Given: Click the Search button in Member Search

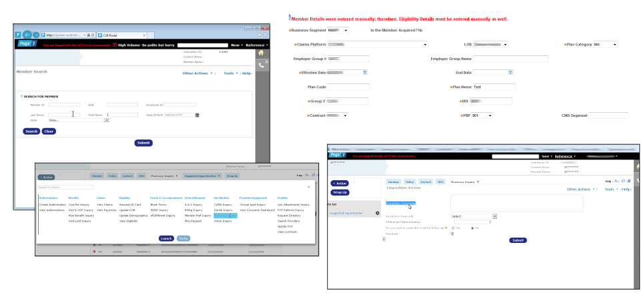Looking at the screenshot, I should click(x=31, y=131).
